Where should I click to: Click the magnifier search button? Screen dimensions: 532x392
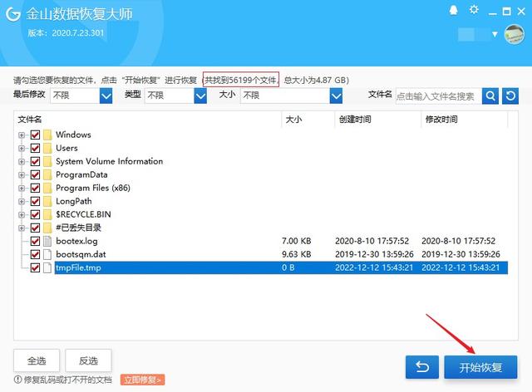click(x=490, y=96)
